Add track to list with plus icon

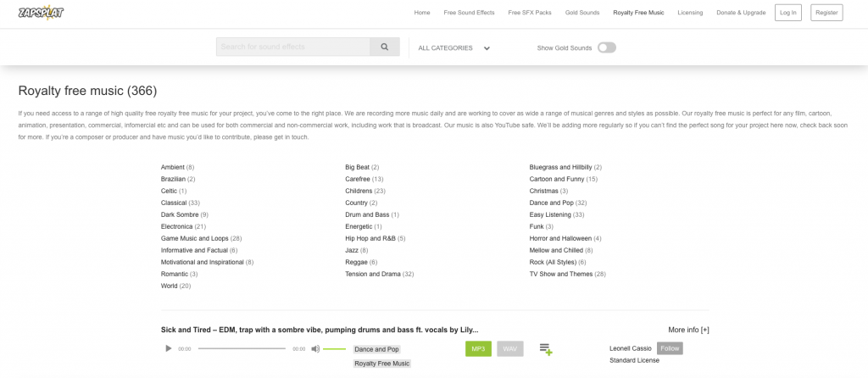(x=545, y=349)
